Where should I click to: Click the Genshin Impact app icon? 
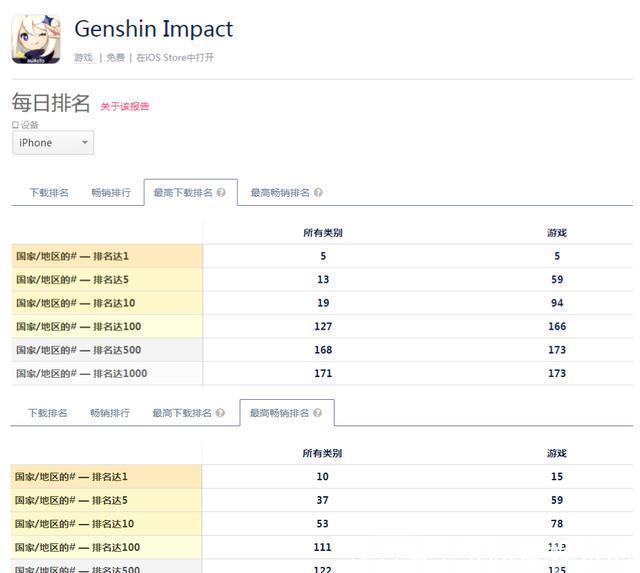36,39
